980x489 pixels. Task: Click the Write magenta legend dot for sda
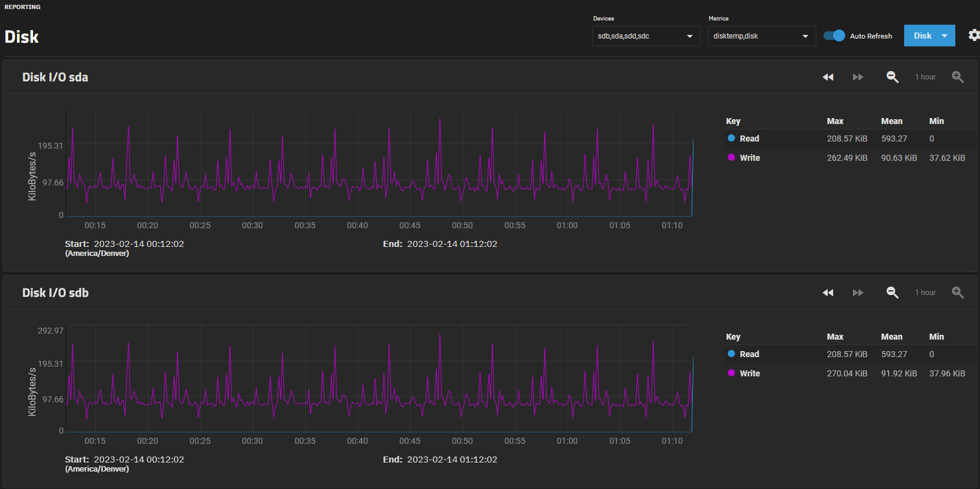coord(731,157)
